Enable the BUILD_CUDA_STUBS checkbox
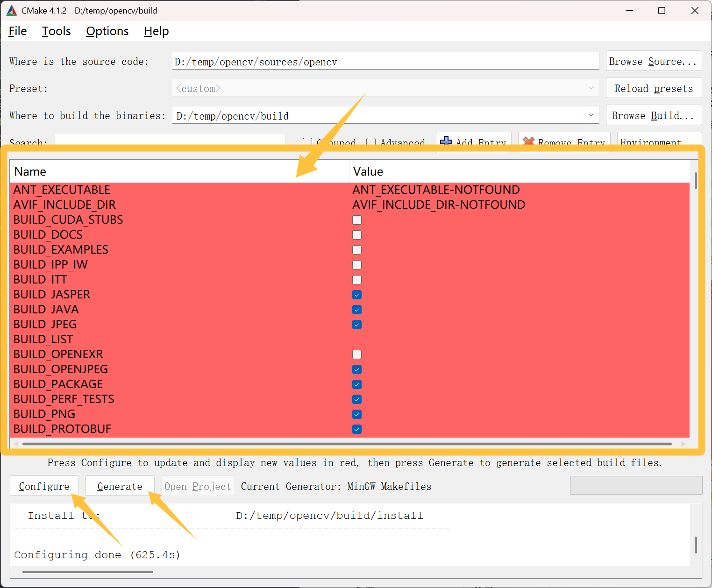The image size is (712, 588). (x=356, y=220)
